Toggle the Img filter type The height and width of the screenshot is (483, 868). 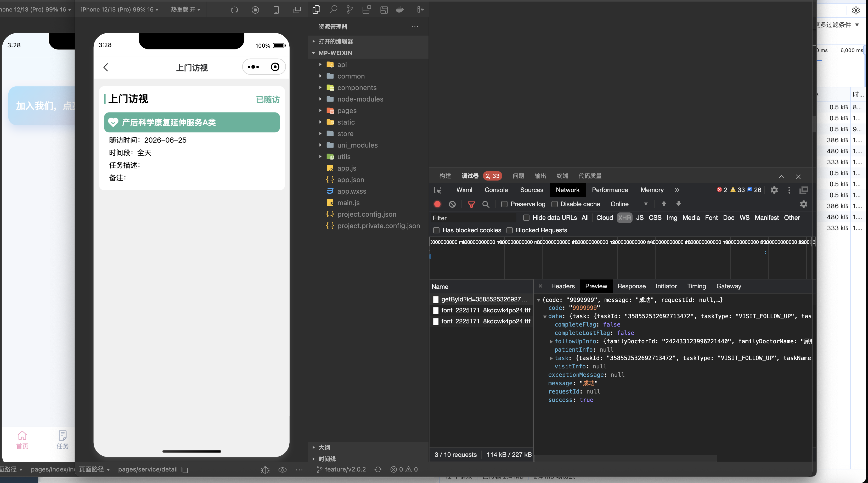coord(672,218)
